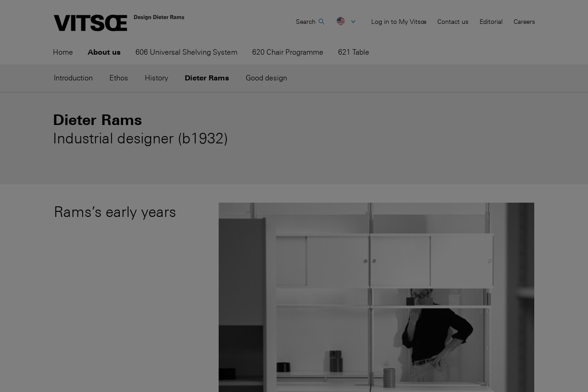Screen dimensions: 588x392
Task: Click the shelving system photo
Action: pyautogui.click(x=376, y=297)
